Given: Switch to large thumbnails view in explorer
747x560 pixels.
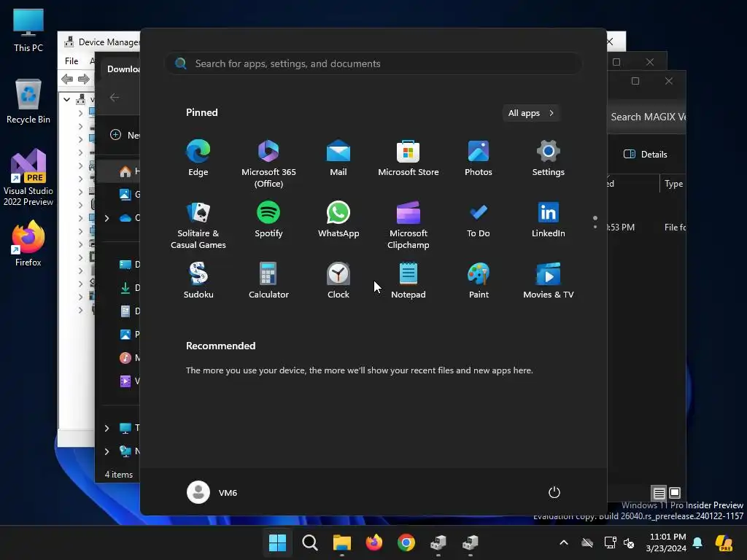Looking at the screenshot, I should (675, 493).
